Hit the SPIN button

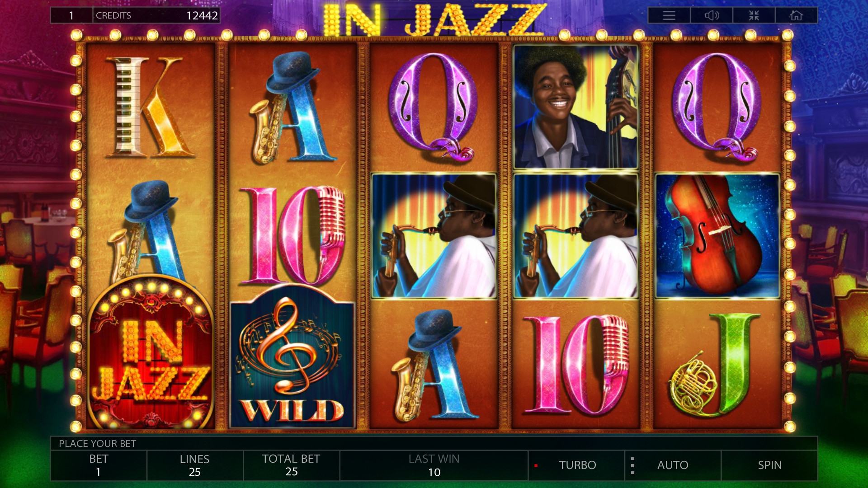pyautogui.click(x=769, y=465)
